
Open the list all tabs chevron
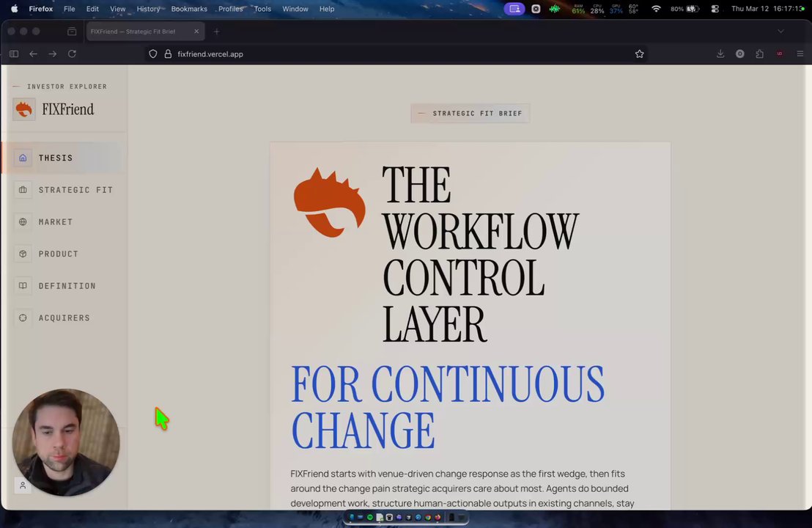[780, 32]
